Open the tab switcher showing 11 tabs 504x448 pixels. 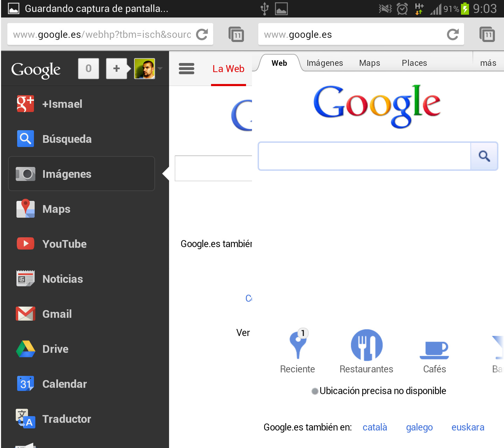(x=488, y=34)
